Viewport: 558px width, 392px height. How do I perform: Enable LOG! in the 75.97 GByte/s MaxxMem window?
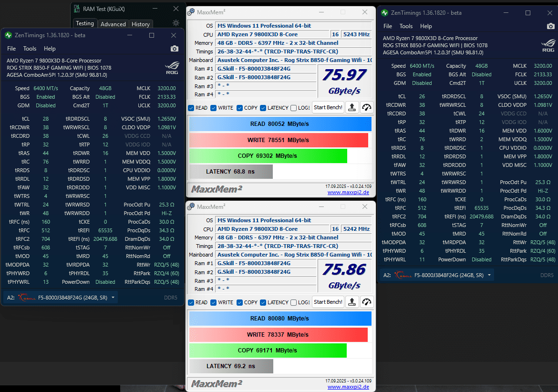294,108
